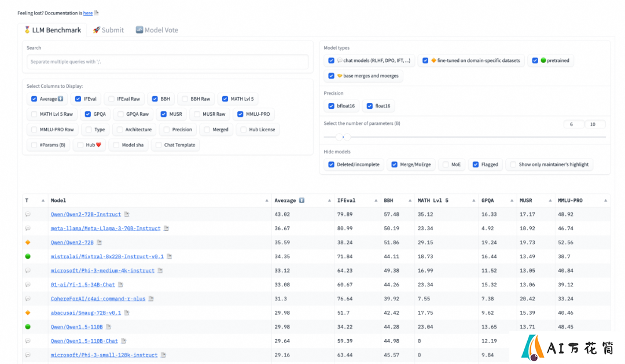Click the sort arrow in the Average column header
Screen dimensions: 625x364
[329, 201]
